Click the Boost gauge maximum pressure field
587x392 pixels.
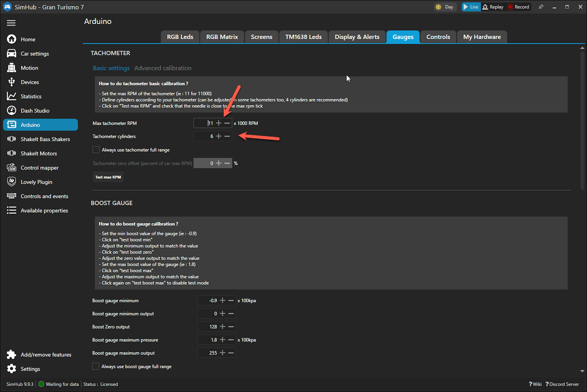click(208, 340)
